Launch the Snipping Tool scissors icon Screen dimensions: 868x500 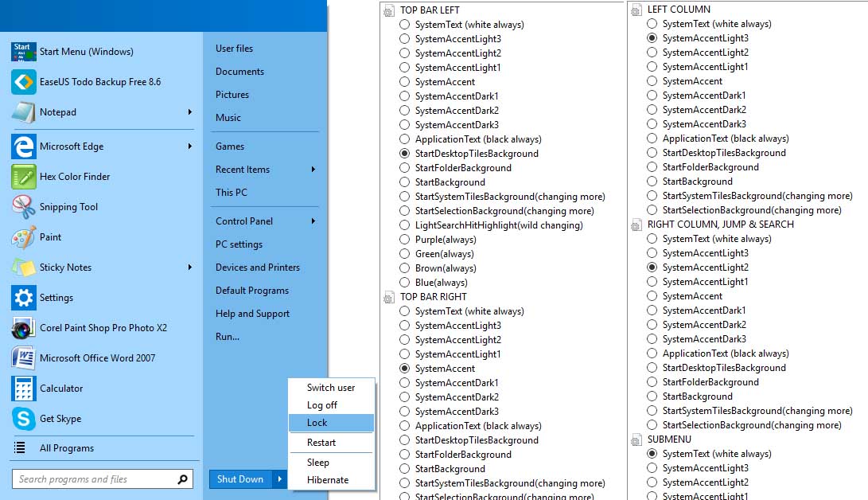(24, 207)
